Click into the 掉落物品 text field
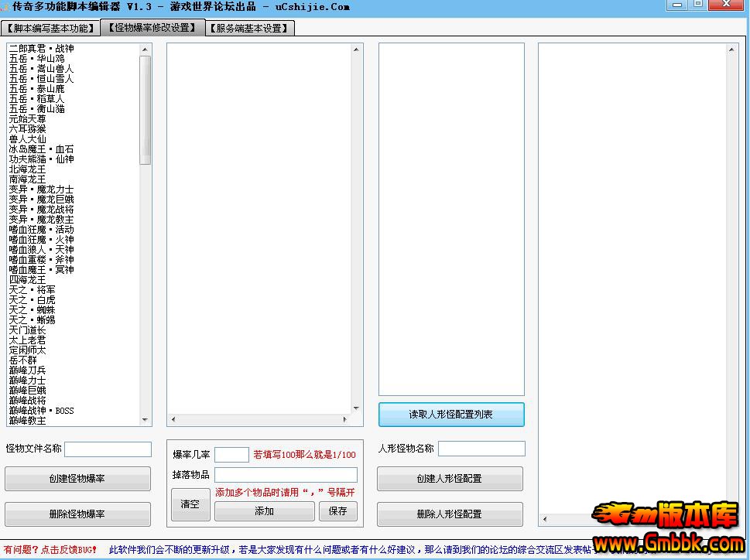The height and width of the screenshot is (560, 750). coord(286,475)
